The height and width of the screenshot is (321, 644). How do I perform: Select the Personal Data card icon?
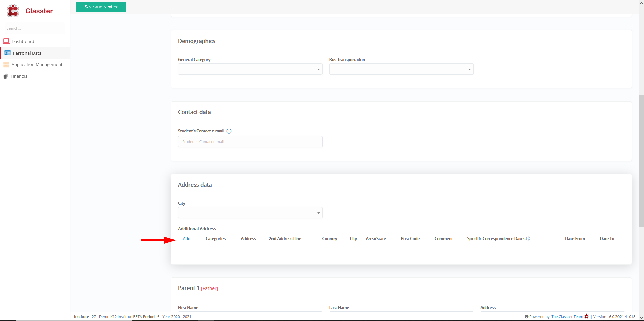(7, 53)
